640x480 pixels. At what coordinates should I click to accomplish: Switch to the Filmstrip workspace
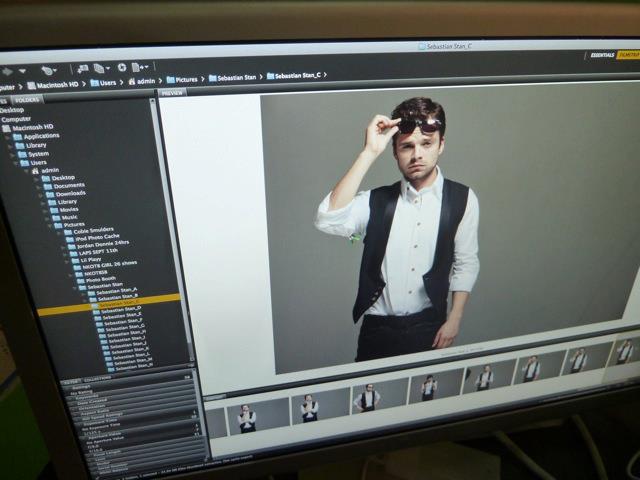629,55
